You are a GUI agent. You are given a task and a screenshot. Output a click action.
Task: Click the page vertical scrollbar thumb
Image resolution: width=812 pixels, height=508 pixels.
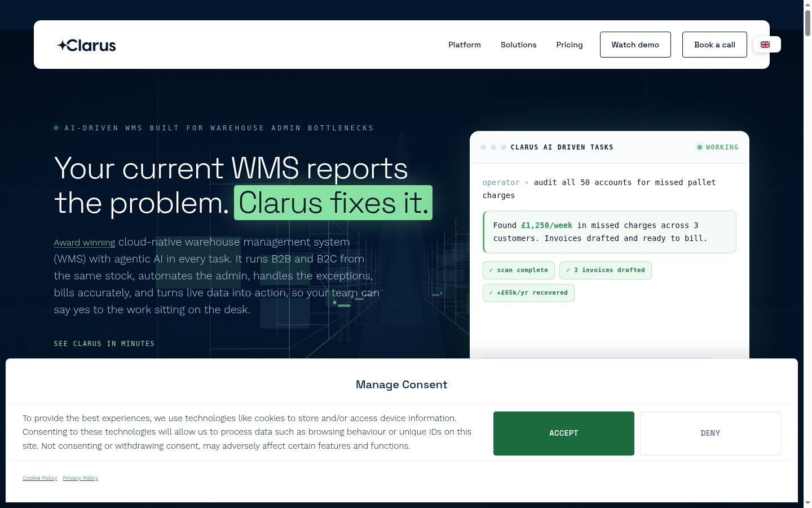[807, 23]
